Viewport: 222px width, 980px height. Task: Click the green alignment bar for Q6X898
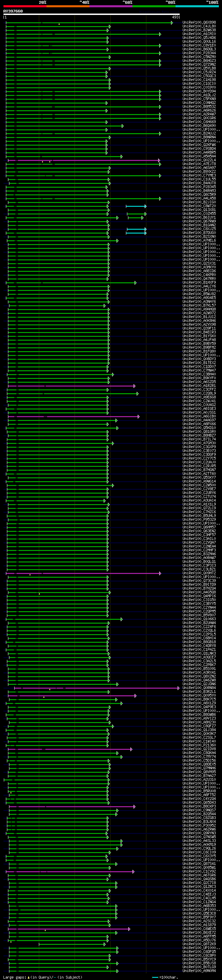point(89,23)
